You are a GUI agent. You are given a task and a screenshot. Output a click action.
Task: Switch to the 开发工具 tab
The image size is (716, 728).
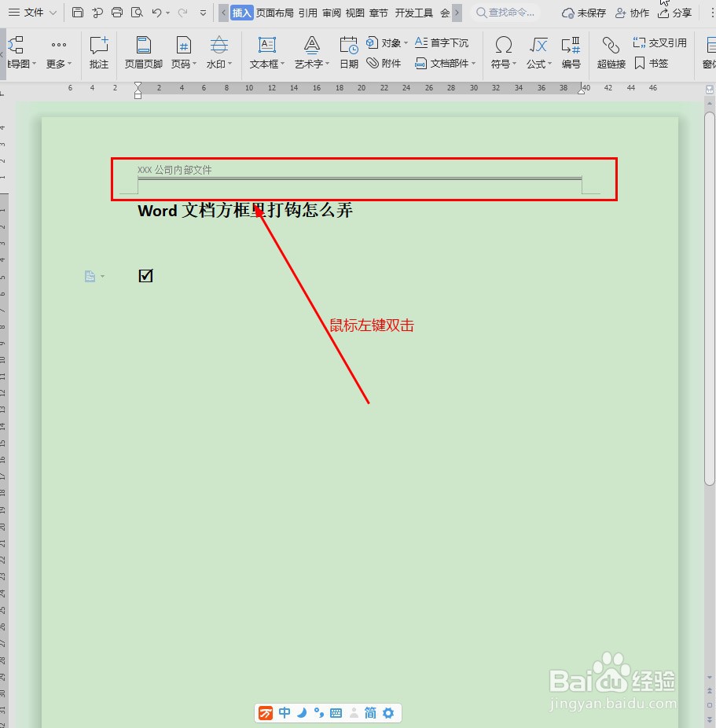(414, 13)
